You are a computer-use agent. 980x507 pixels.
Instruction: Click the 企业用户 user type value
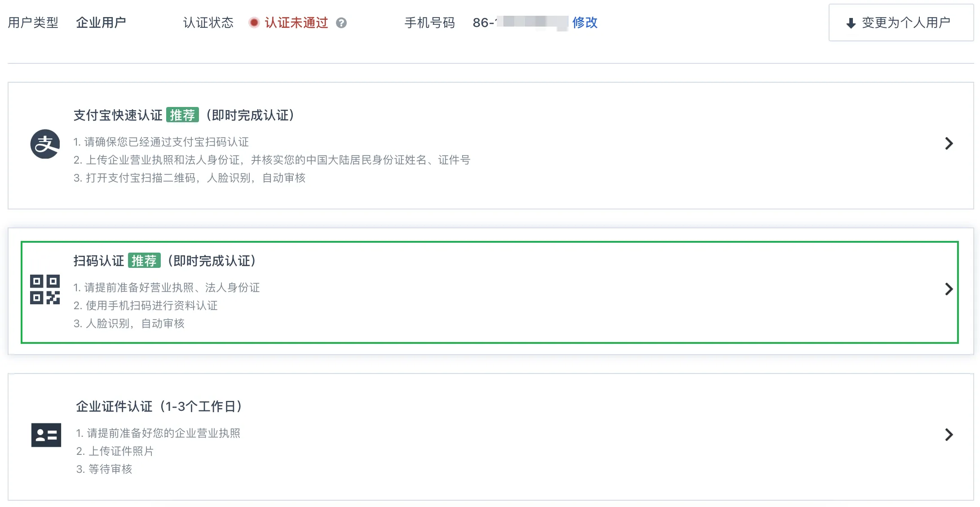[101, 22]
